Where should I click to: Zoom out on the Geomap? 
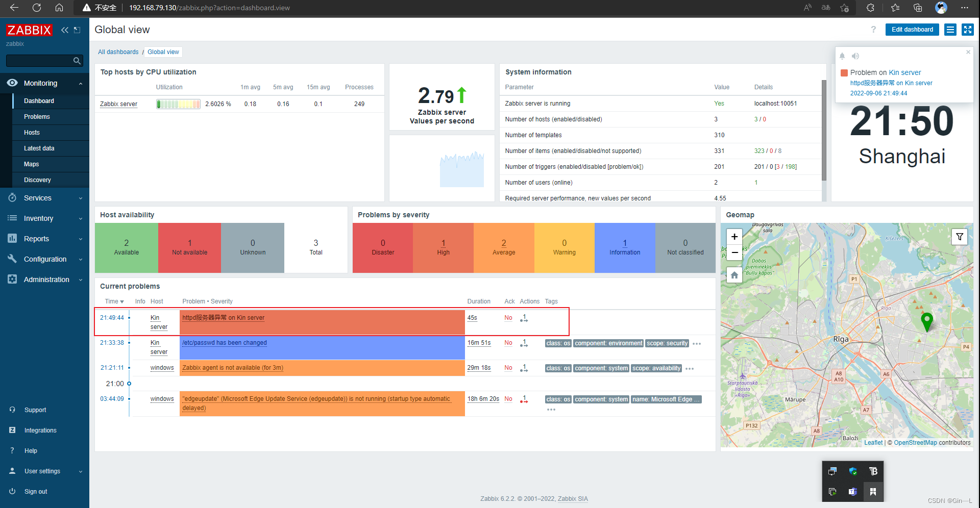click(x=734, y=252)
